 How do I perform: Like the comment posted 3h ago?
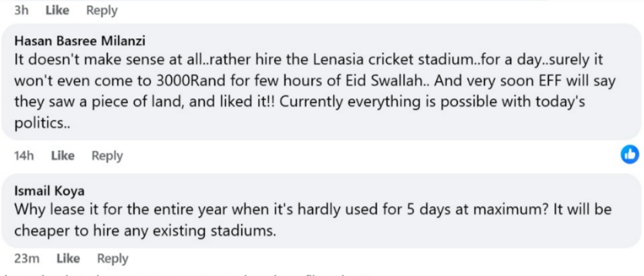pyautogui.click(x=57, y=10)
